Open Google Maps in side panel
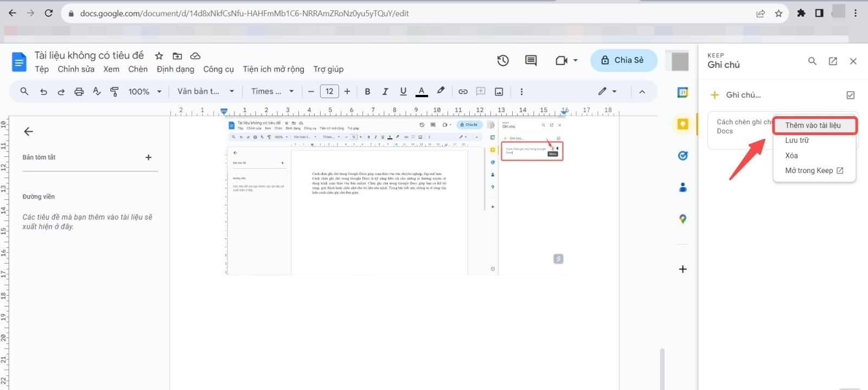The image size is (868, 390). point(683,219)
